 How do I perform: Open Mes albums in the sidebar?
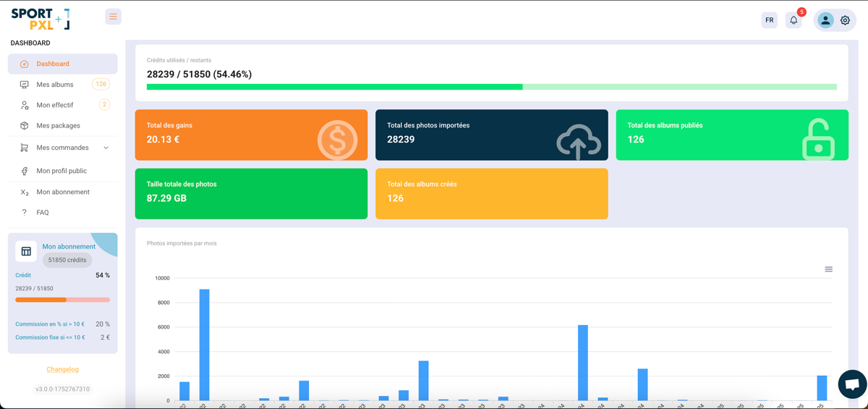62,85
